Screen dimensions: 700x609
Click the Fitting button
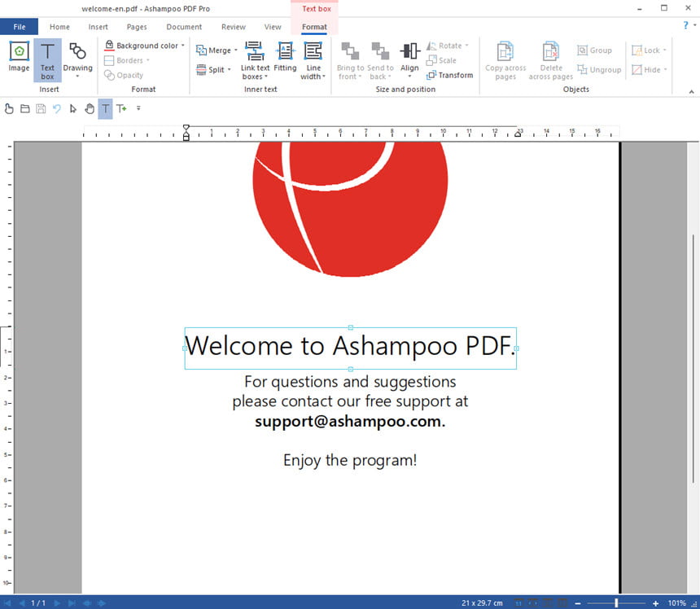[x=285, y=57]
